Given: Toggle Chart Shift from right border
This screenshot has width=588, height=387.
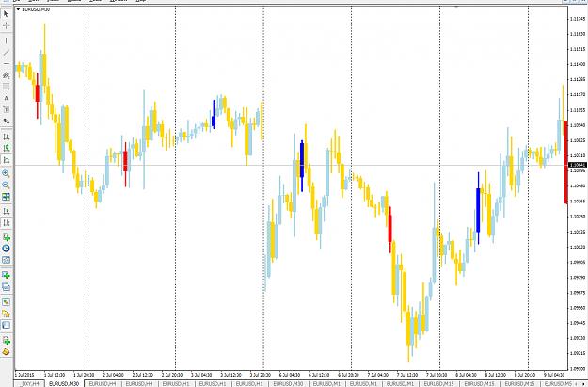Looking at the screenshot, I should coord(6,223).
